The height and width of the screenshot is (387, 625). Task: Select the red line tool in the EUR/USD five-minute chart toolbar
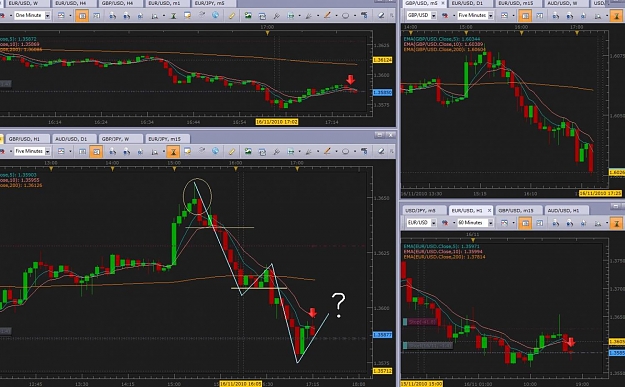[327, 151]
